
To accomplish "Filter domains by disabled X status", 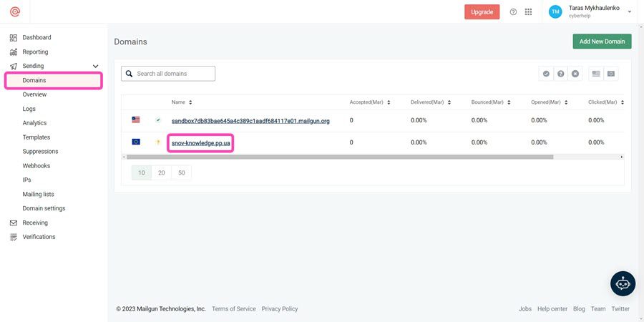I will click(575, 74).
